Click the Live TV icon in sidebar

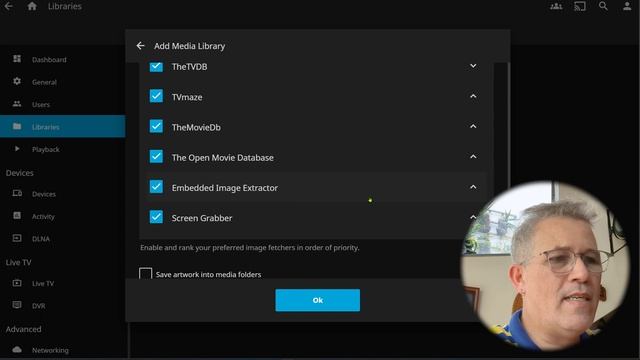click(x=17, y=282)
